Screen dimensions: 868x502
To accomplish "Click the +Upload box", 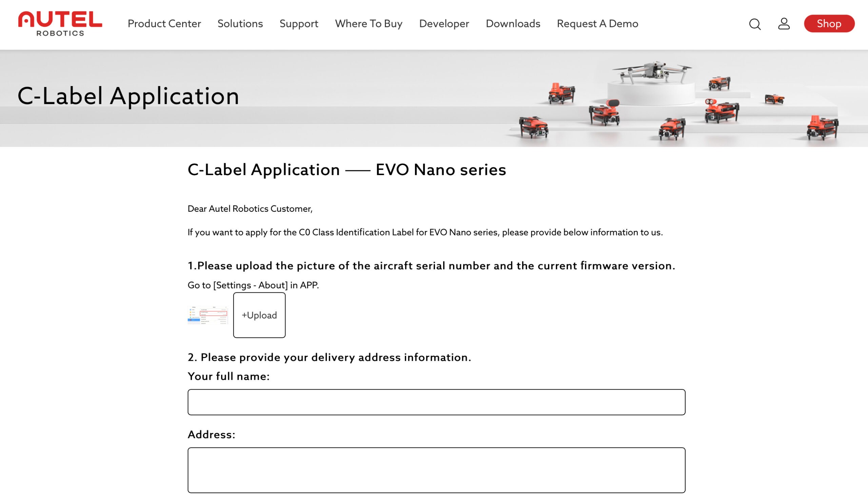I will [259, 315].
